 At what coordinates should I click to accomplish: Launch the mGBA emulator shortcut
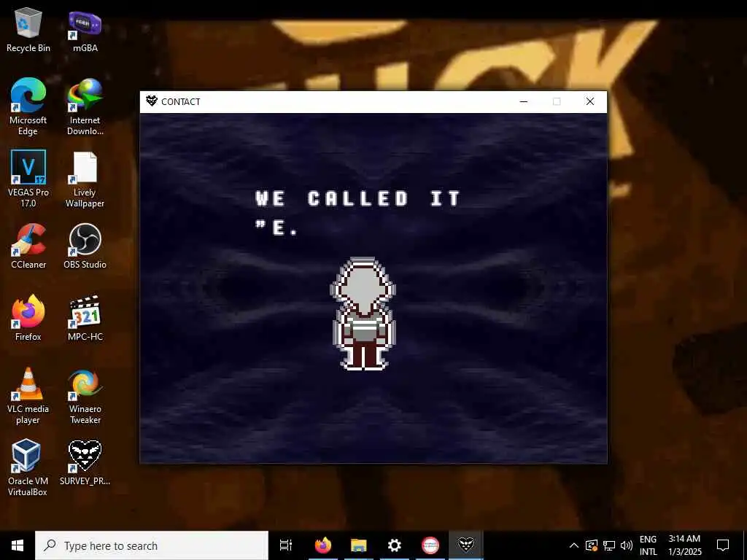pos(85,30)
